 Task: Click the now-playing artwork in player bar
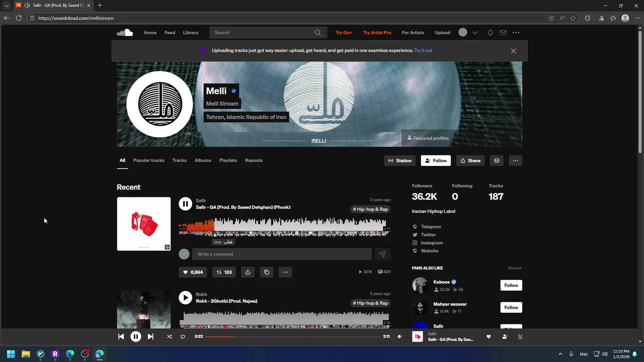coord(418,337)
